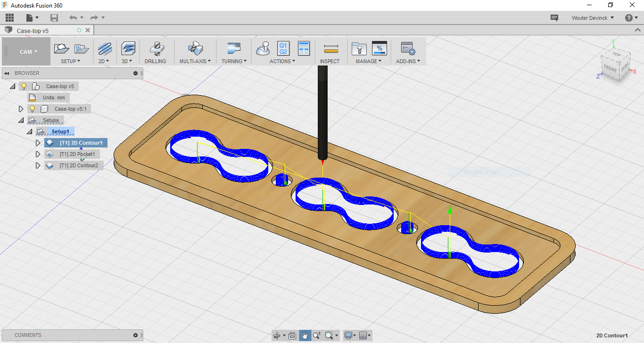Viewport: 644px width, 343px height.
Task: Click the Zoom Window magnifier icon
Action: click(x=329, y=335)
